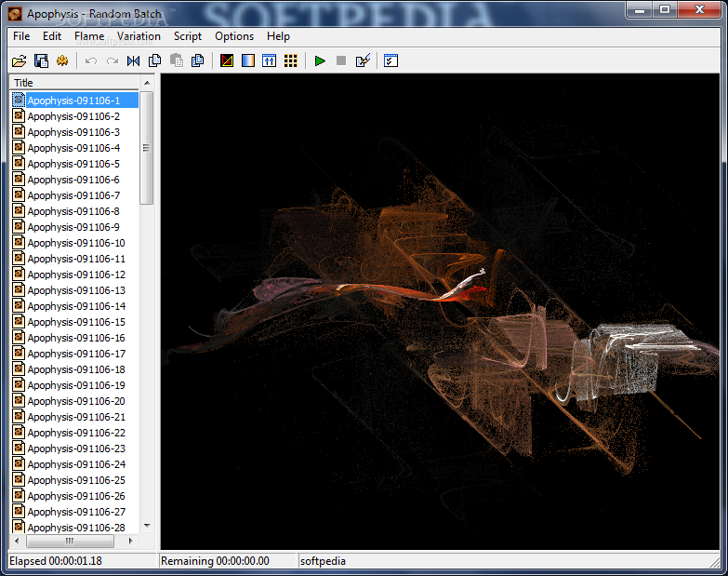Click the Undo arrow icon
The height and width of the screenshot is (576, 728).
tap(90, 60)
